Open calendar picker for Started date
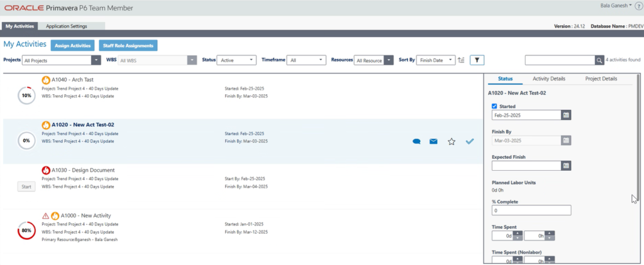The height and width of the screenshot is (265, 644). [x=566, y=115]
